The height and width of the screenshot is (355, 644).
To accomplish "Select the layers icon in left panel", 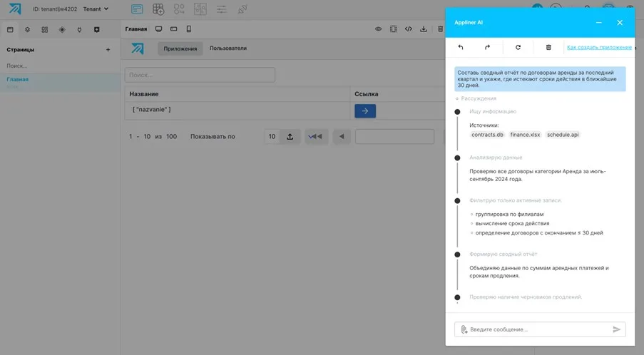I will click(28, 29).
